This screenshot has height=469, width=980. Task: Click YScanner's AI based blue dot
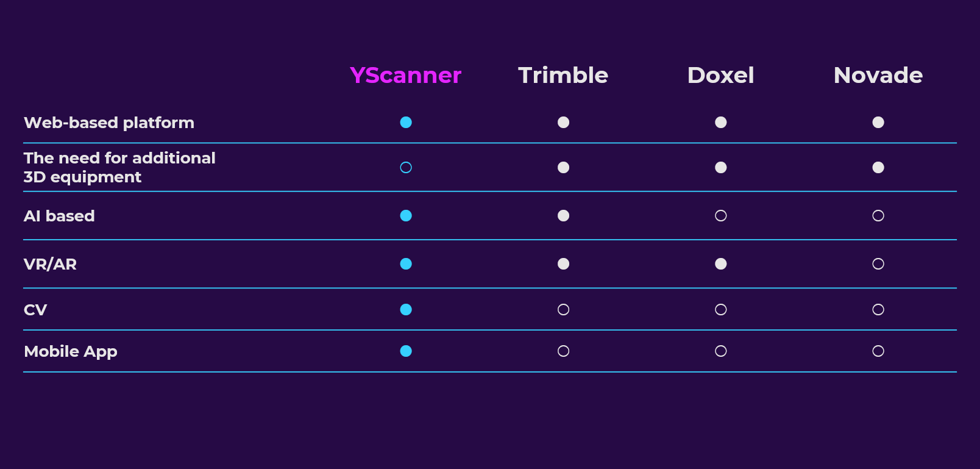(406, 215)
